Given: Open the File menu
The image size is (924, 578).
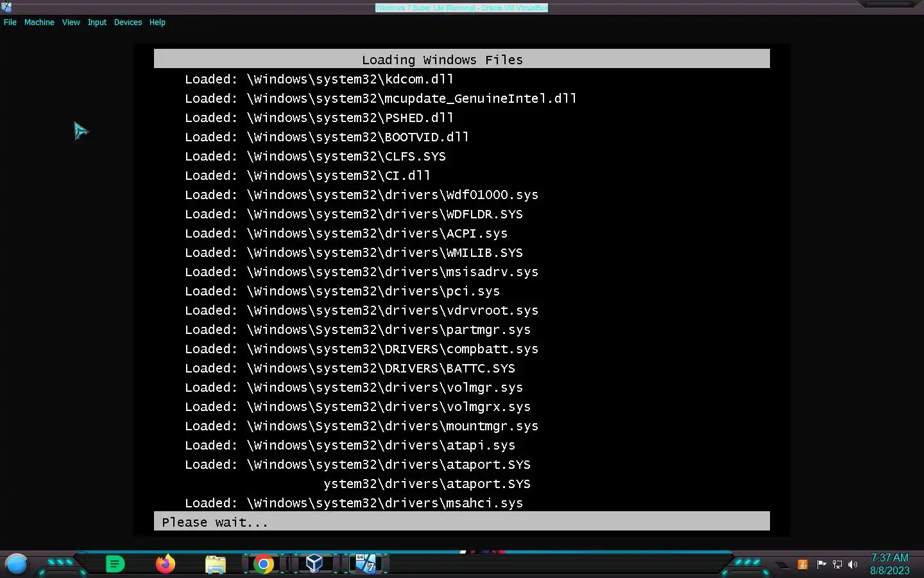Looking at the screenshot, I should coord(10,22).
